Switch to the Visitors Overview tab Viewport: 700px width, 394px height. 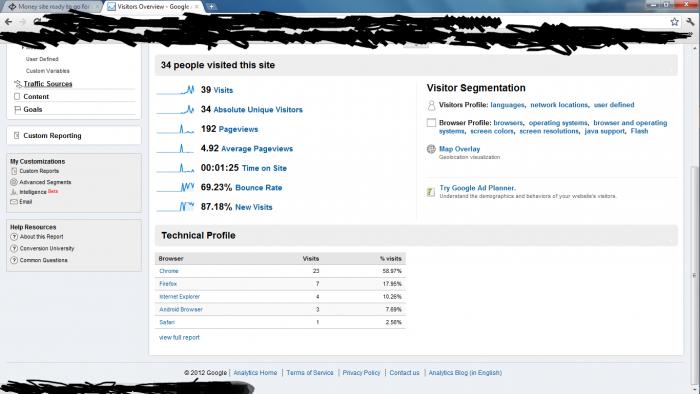[154, 7]
